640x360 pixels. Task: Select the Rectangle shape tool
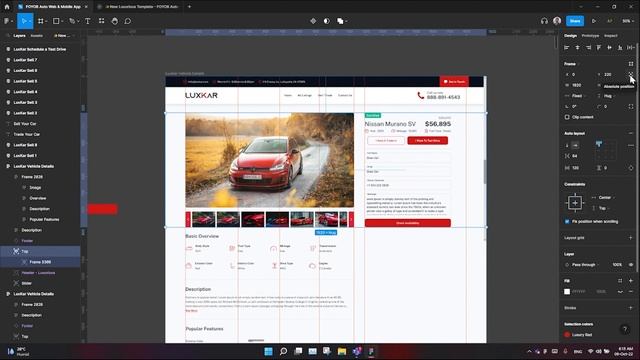(x=56, y=21)
